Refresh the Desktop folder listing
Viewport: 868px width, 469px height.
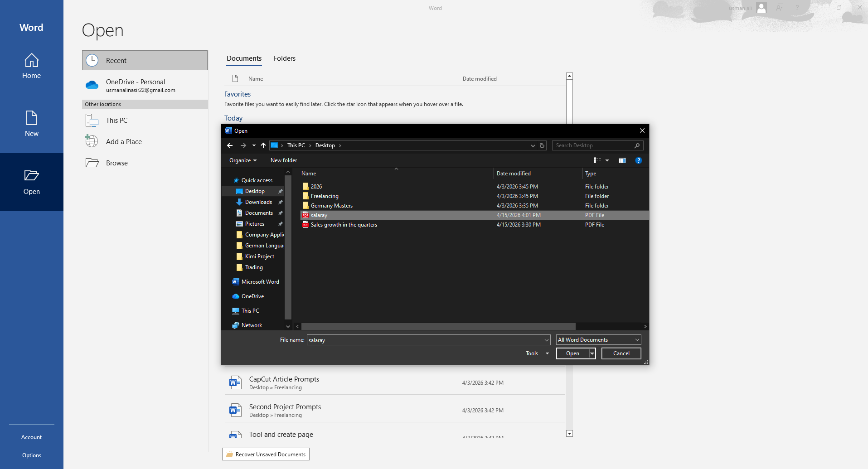542,145
